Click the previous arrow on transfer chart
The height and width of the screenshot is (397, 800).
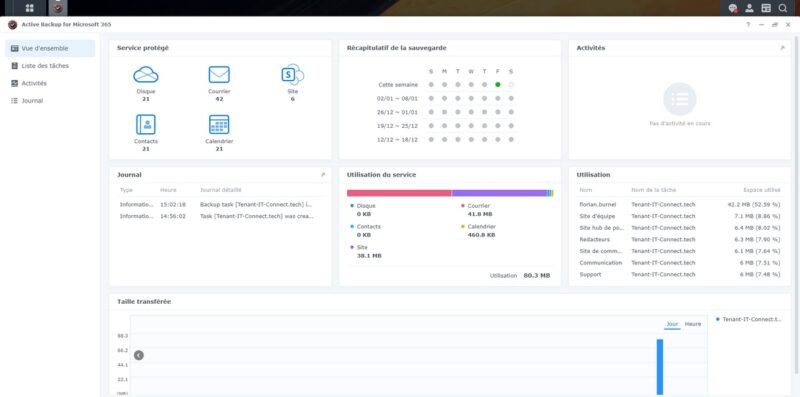(x=139, y=355)
